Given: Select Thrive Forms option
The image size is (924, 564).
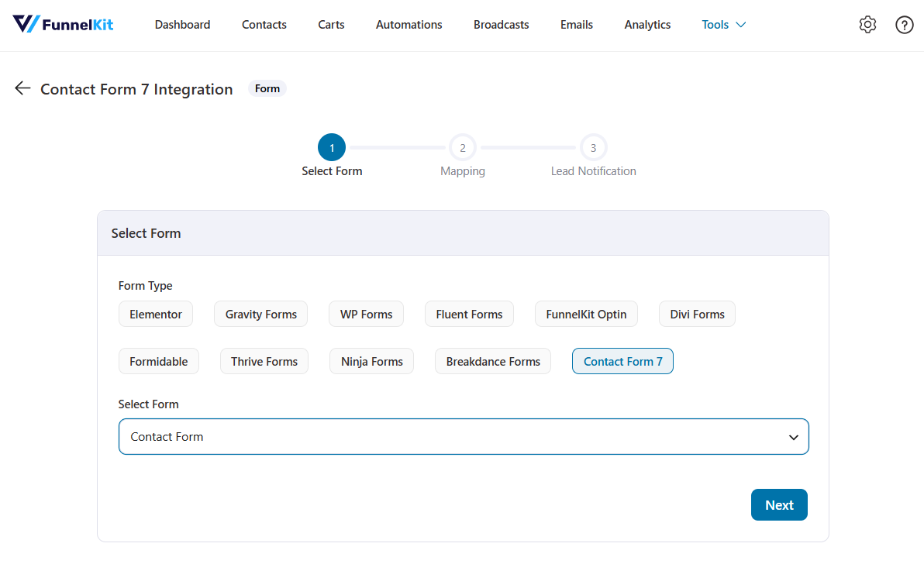Looking at the screenshot, I should click(264, 361).
